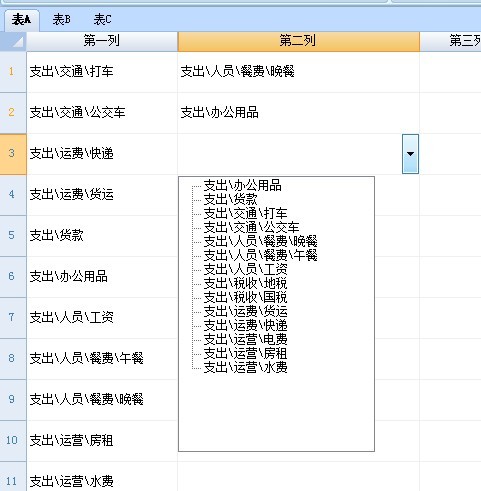
Task: Click the 第一列 column header
Action: 102,41
